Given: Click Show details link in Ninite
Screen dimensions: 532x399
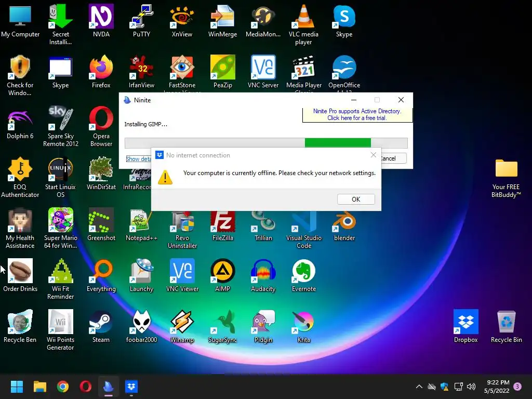Looking at the screenshot, I should pos(138,159).
